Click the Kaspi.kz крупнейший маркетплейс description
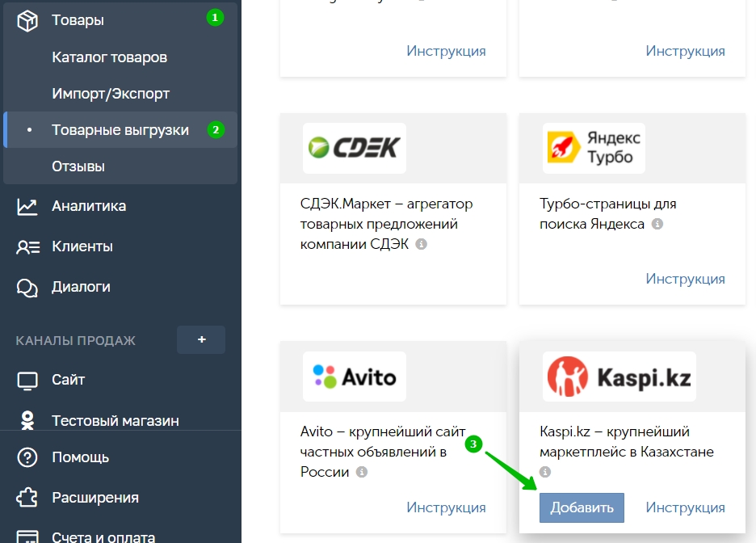The height and width of the screenshot is (543, 756). point(626,441)
